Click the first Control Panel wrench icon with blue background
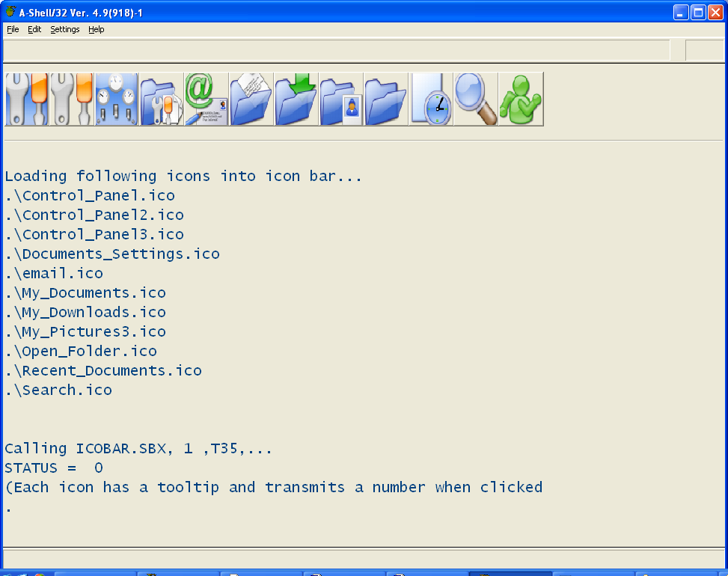728x576 pixels. click(26, 99)
